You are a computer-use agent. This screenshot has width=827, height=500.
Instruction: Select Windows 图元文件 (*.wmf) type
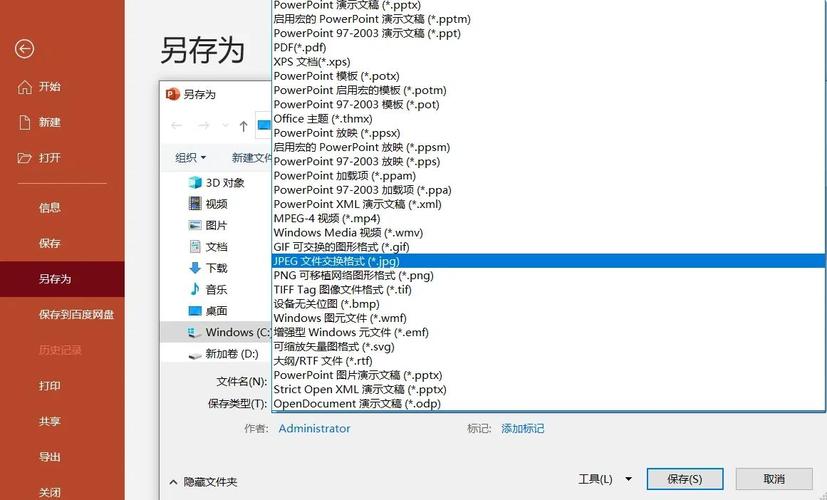click(549, 318)
